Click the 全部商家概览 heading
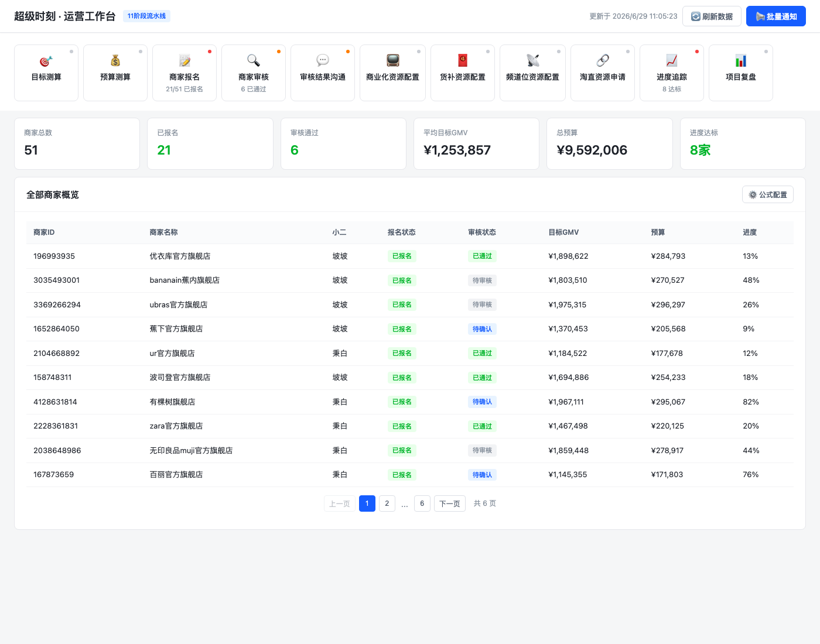This screenshot has height=644, width=820. tap(53, 195)
